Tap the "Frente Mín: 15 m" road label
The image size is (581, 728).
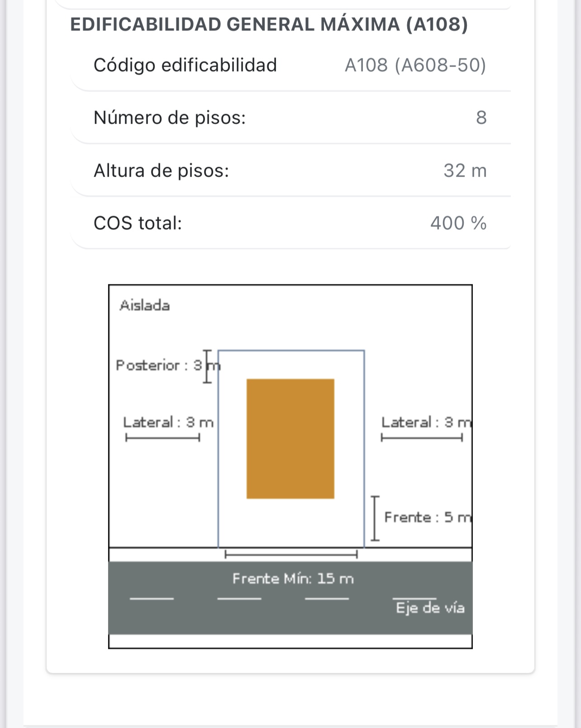[293, 579]
